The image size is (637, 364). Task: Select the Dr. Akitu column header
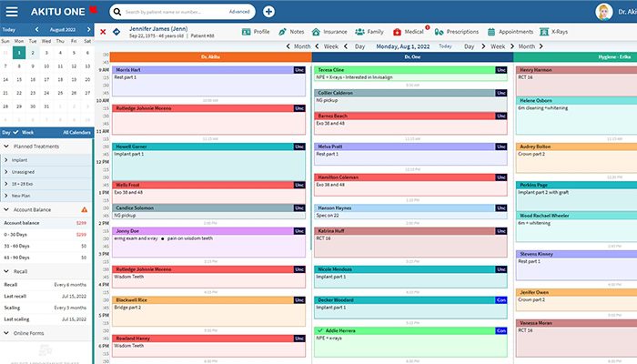(x=210, y=56)
